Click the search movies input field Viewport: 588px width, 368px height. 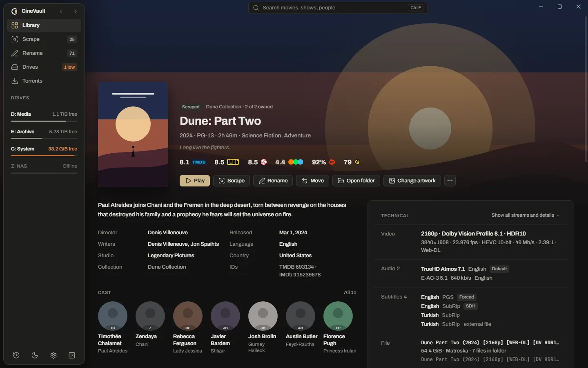(x=338, y=8)
